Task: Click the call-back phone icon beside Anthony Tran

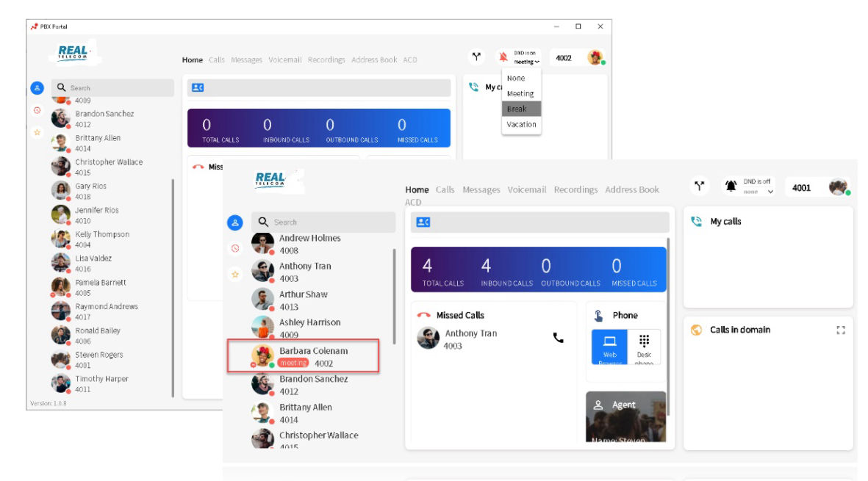Action: tap(558, 338)
